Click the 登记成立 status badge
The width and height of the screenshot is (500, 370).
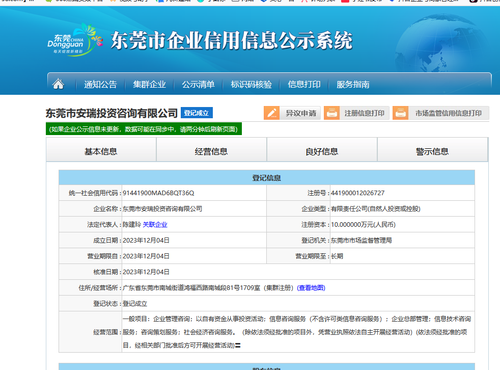(x=197, y=113)
